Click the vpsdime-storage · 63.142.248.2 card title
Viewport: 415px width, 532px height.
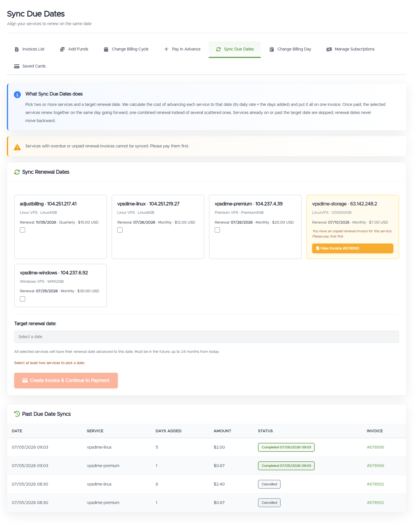point(344,204)
